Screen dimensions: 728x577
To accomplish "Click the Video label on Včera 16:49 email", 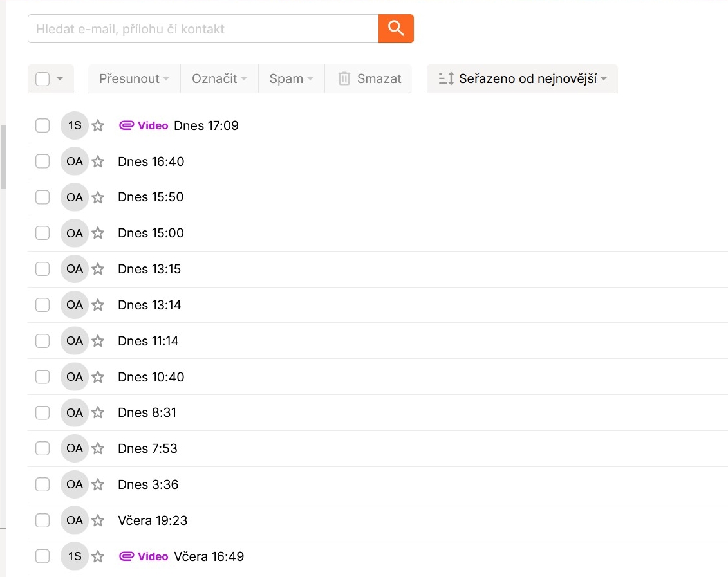I will [153, 556].
